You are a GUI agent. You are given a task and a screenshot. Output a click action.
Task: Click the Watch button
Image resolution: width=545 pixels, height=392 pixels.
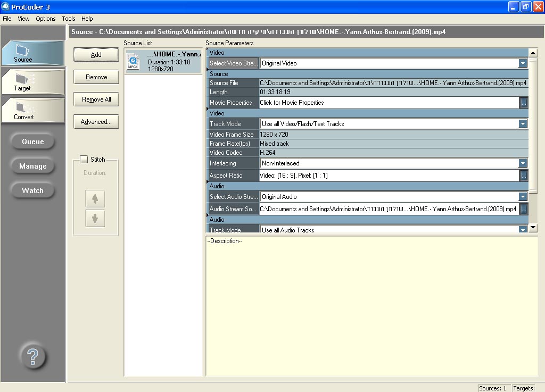[x=33, y=190]
